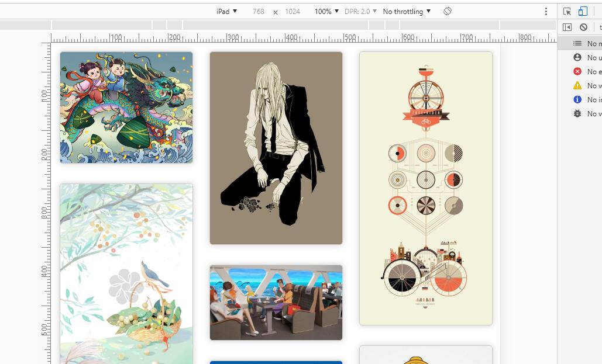Select the user messages icon row
This screenshot has width=602, height=364.
click(580, 57)
